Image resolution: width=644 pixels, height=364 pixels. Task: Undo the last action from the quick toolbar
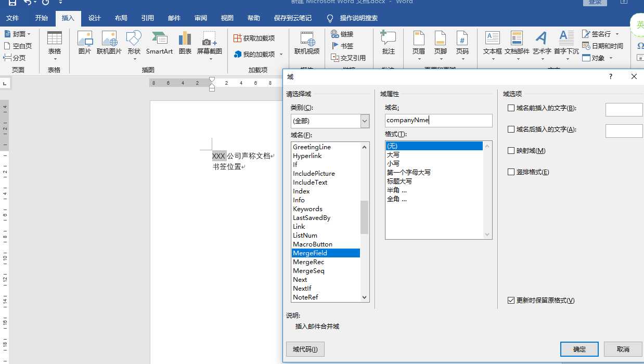click(x=28, y=3)
